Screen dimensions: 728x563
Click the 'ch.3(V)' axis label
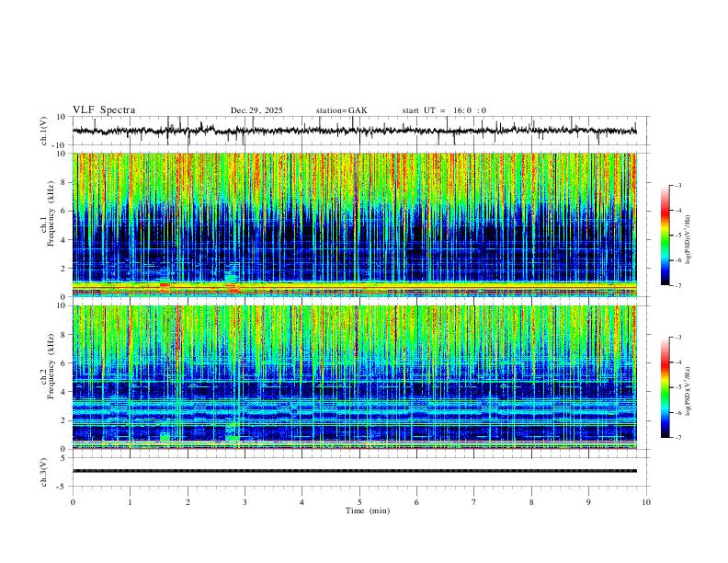[x=44, y=472]
